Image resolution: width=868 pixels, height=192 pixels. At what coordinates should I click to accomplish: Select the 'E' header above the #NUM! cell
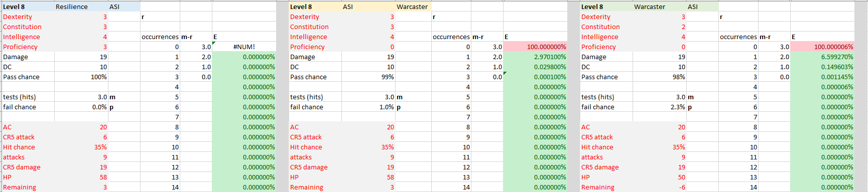[215, 37]
